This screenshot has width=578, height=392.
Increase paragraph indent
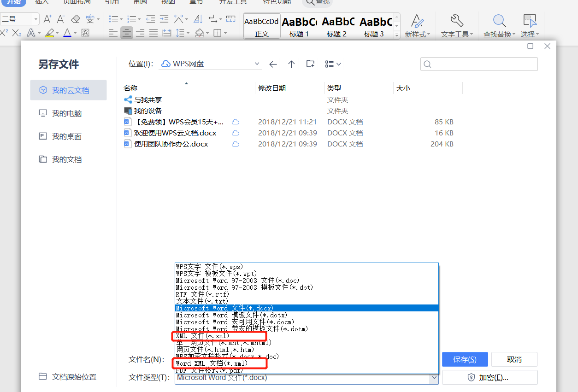164,19
